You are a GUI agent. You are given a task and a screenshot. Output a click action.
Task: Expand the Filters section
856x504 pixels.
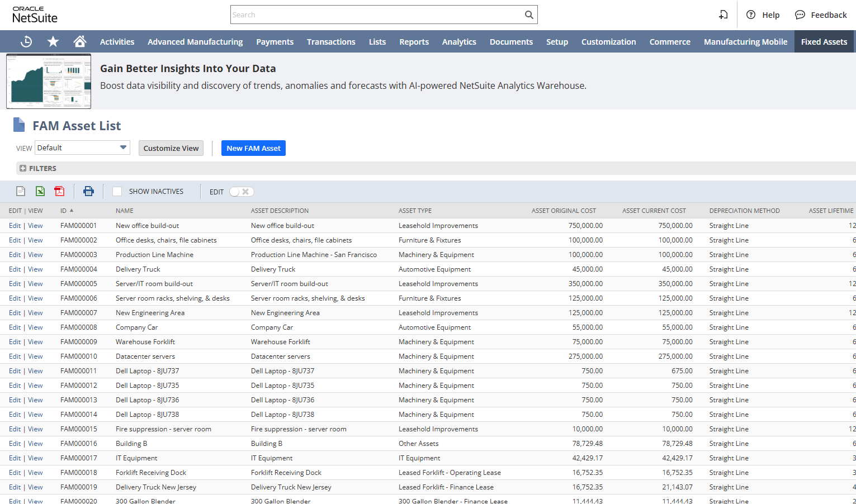point(22,168)
